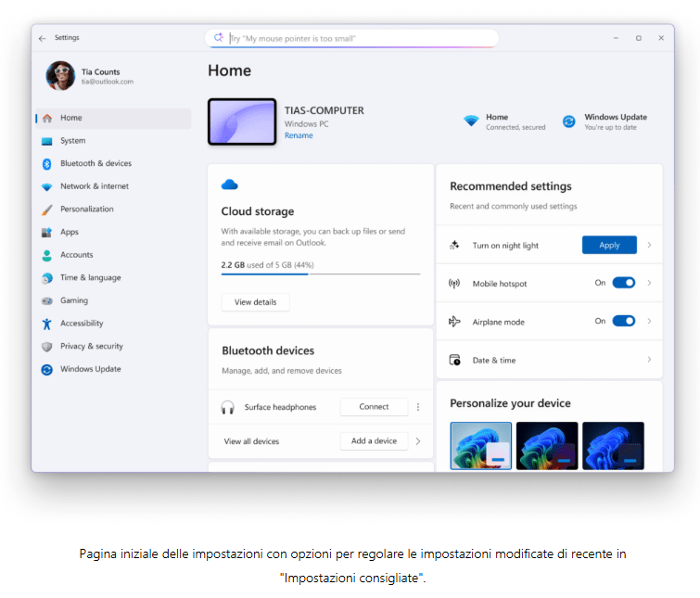Open the Bluetooth & devices sidebar icon

tap(46, 164)
